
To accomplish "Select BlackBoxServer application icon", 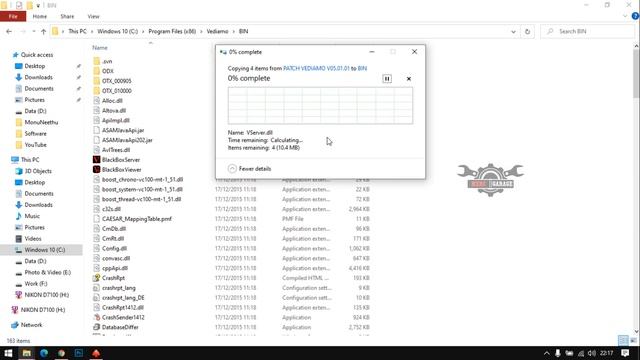I will (x=96, y=160).
